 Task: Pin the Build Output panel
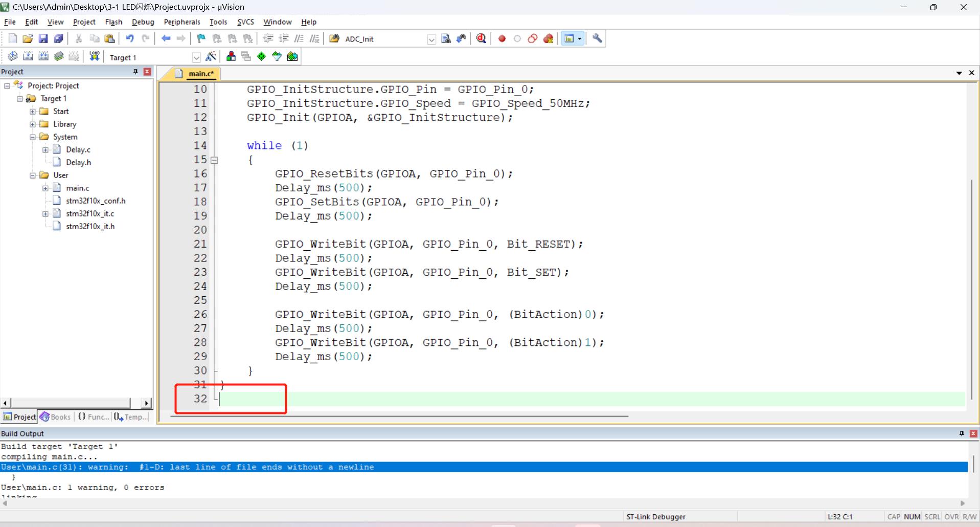tap(962, 433)
